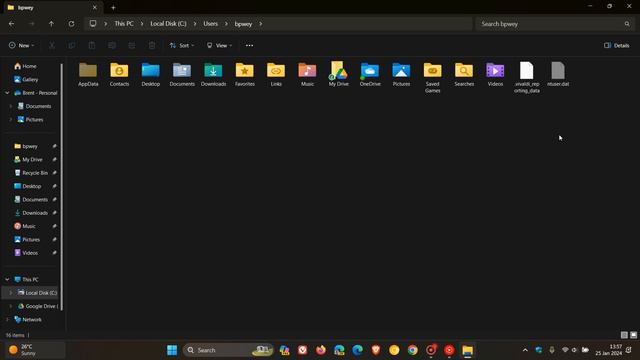This screenshot has height=360, width=640.
Task: Click the chevron after bpwey in address bar
Action: (x=260, y=24)
